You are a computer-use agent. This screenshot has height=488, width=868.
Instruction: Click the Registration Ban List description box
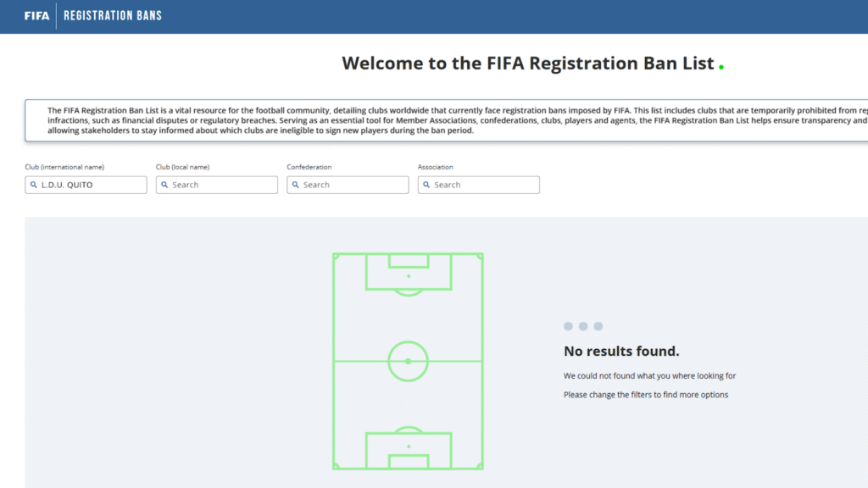coord(446,120)
